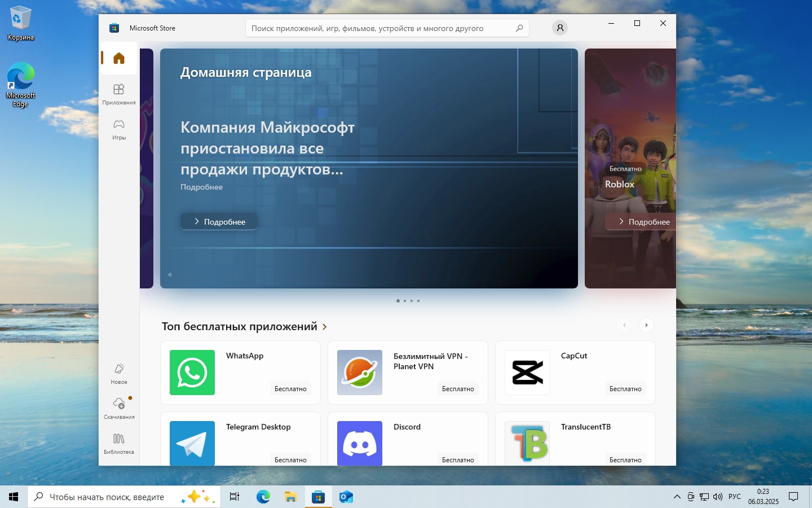This screenshot has width=812, height=508.
Task: Select the first carousel page dot
Action: pyautogui.click(x=398, y=301)
